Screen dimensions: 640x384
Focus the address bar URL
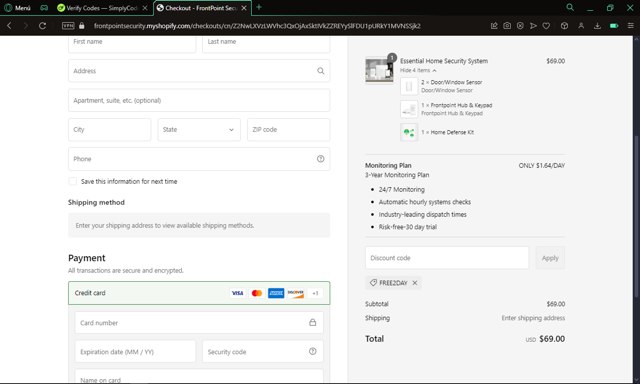pos(257,26)
